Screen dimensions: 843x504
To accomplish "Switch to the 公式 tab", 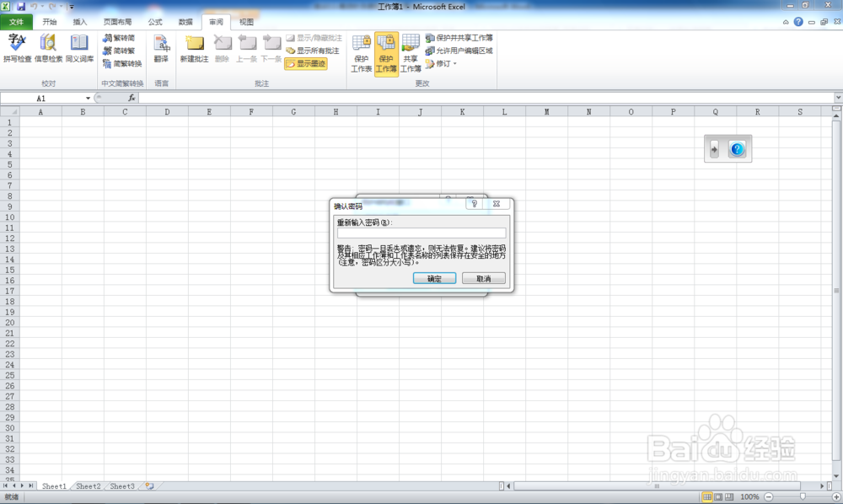I will (155, 22).
